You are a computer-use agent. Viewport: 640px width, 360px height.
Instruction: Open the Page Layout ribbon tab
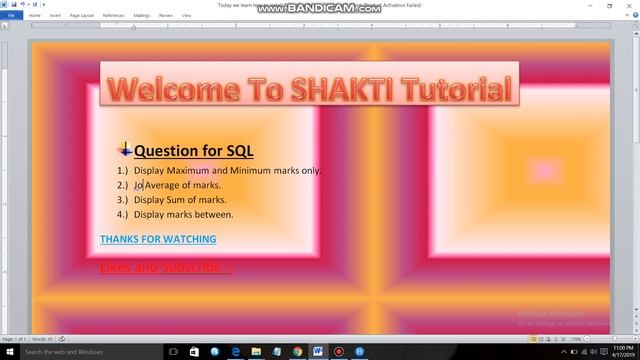pyautogui.click(x=82, y=16)
